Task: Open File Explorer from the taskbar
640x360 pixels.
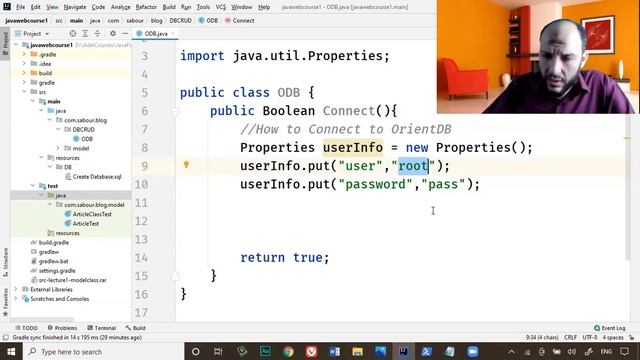Action: click(x=358, y=351)
